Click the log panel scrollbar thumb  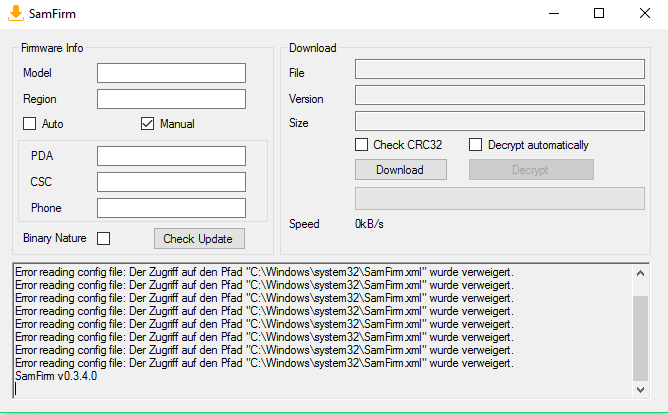(640, 338)
